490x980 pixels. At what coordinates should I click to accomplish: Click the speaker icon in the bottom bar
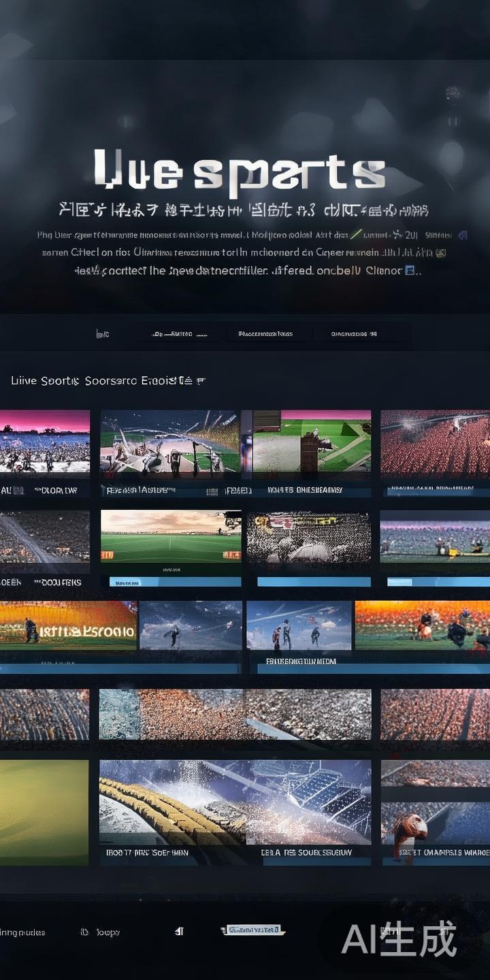click(x=179, y=932)
